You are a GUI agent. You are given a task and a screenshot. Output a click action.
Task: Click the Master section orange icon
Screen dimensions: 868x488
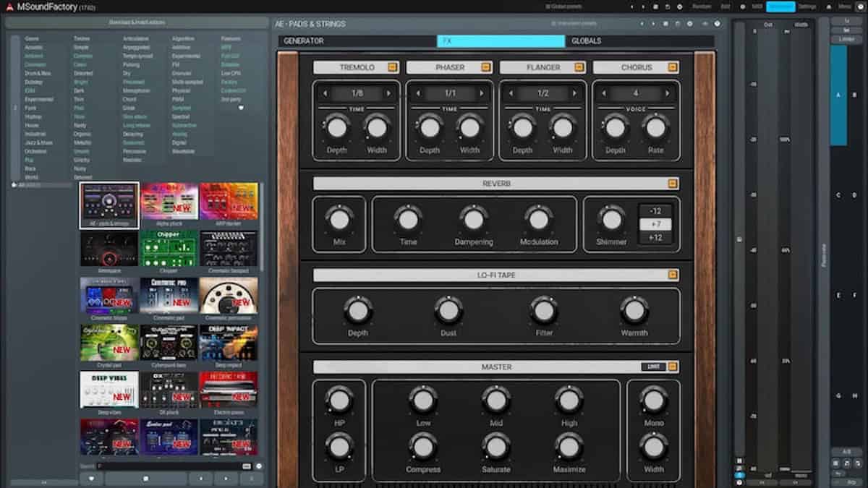click(x=673, y=367)
